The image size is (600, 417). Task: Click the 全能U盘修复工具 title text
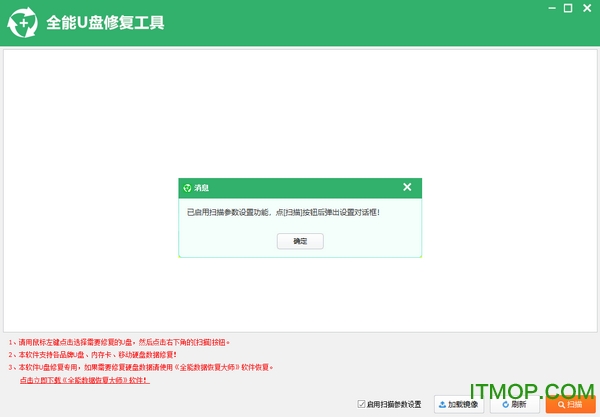(105, 23)
